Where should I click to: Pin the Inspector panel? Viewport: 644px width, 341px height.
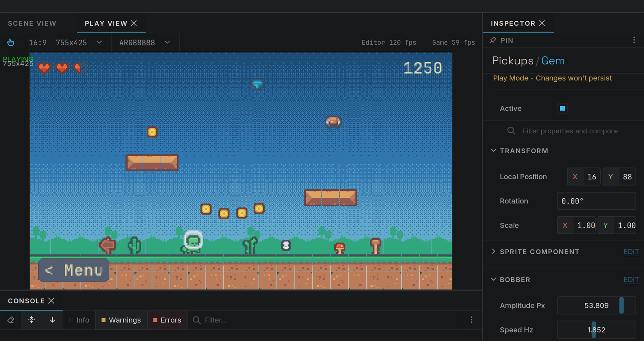(493, 40)
